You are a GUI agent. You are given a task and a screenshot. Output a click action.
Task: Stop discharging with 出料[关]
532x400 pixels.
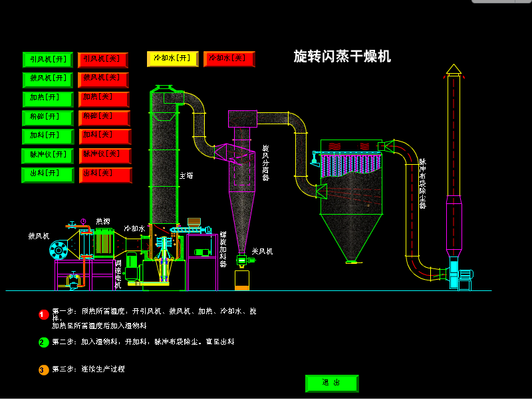[104, 175]
